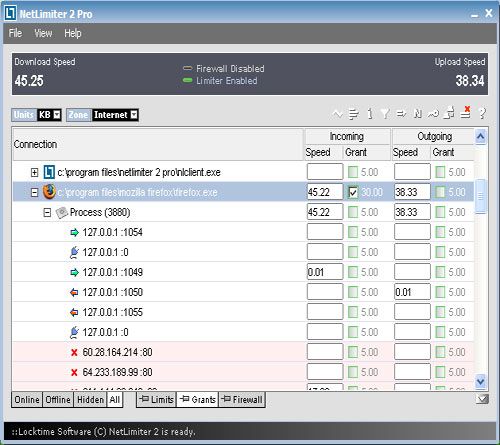Click the firefox.exe incoming speed field
The image size is (500, 445).
point(325,192)
